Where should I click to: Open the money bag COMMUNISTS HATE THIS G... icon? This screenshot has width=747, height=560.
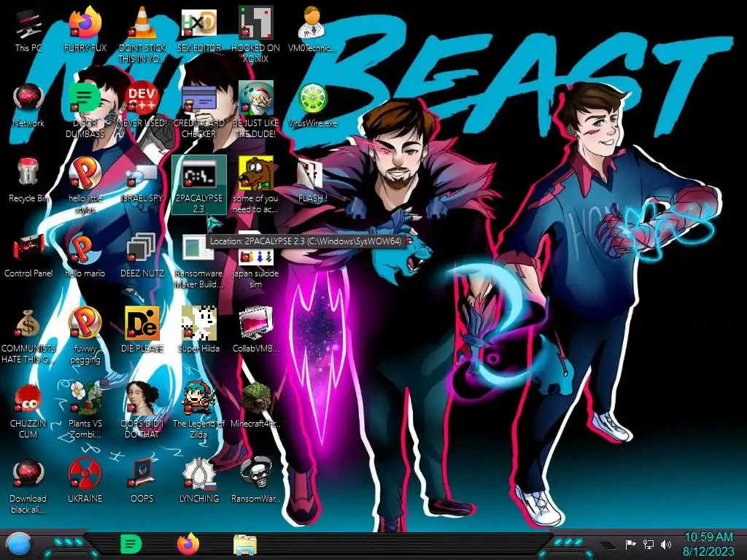[28, 336]
